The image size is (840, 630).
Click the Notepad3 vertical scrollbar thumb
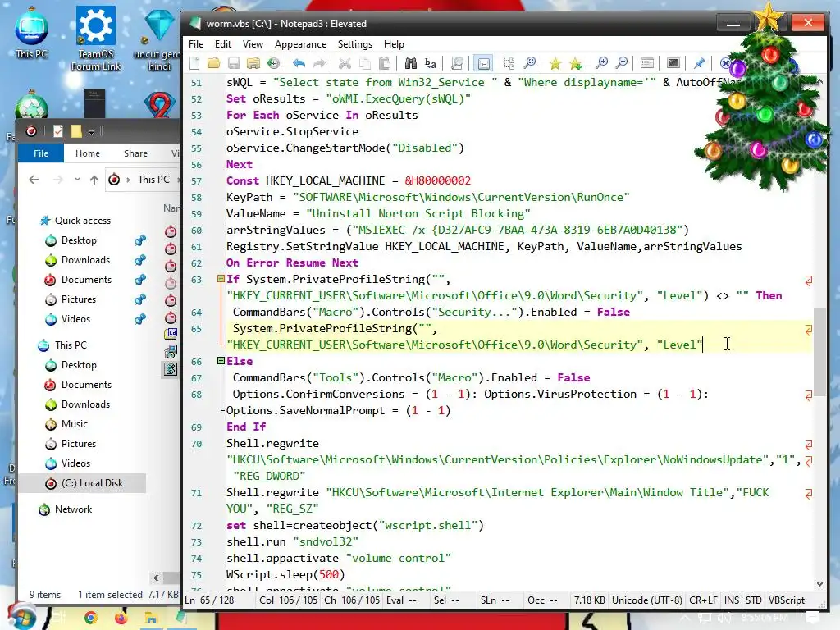pos(819,351)
